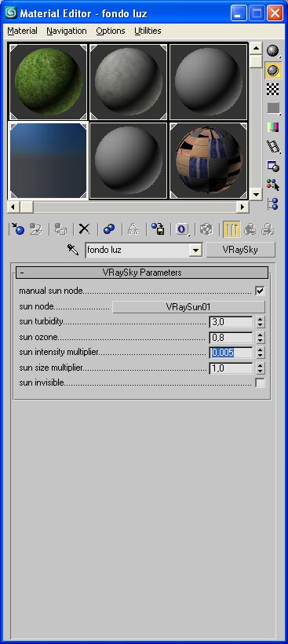Click Sample UV Tiling icon

(273, 108)
